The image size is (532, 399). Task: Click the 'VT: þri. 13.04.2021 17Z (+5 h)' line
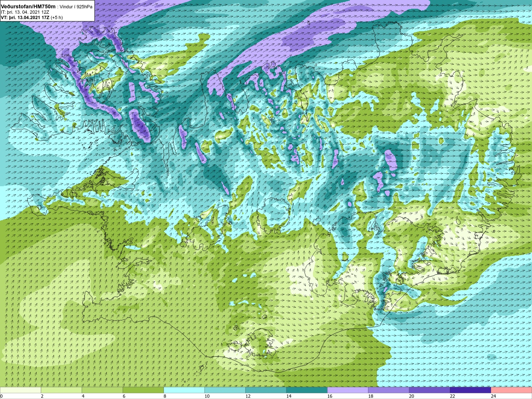click(x=32, y=17)
